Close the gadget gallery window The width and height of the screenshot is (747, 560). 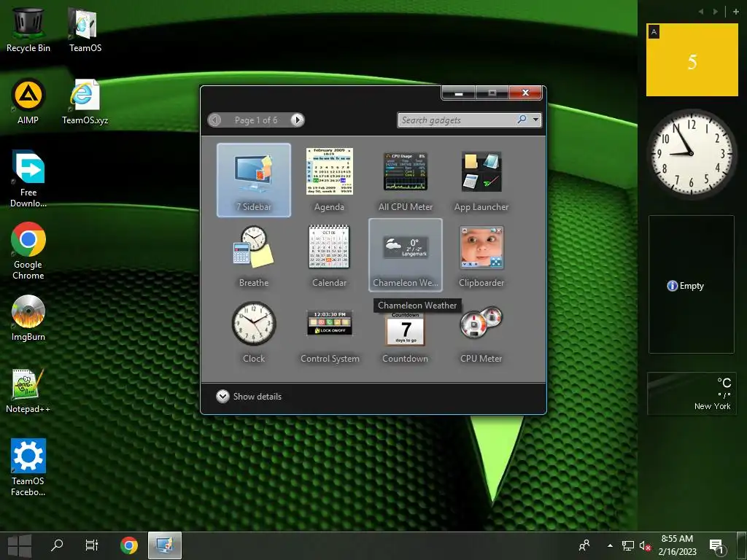pos(525,93)
